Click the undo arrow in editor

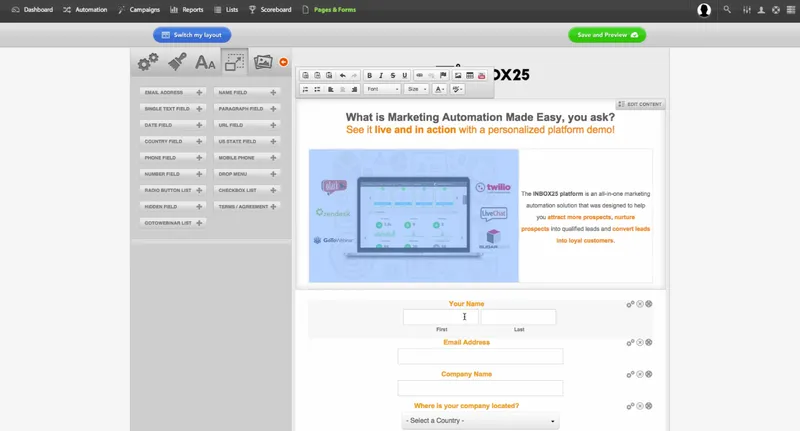(342, 75)
